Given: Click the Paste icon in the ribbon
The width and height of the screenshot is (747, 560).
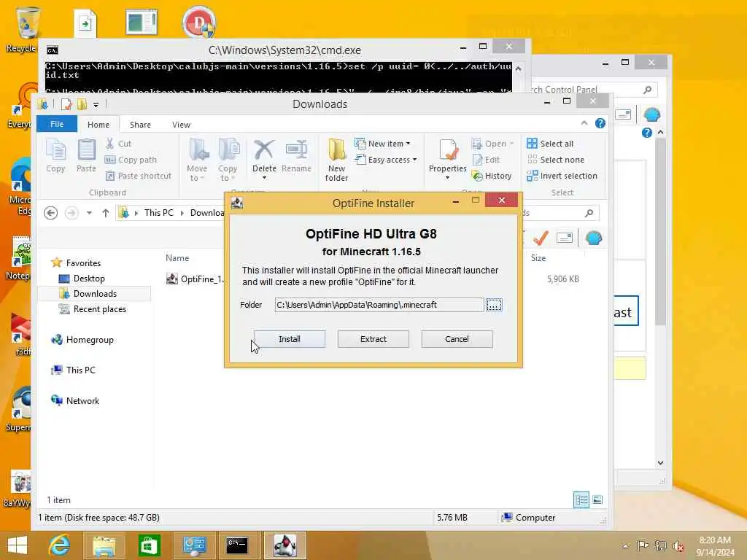Looking at the screenshot, I should pyautogui.click(x=86, y=155).
